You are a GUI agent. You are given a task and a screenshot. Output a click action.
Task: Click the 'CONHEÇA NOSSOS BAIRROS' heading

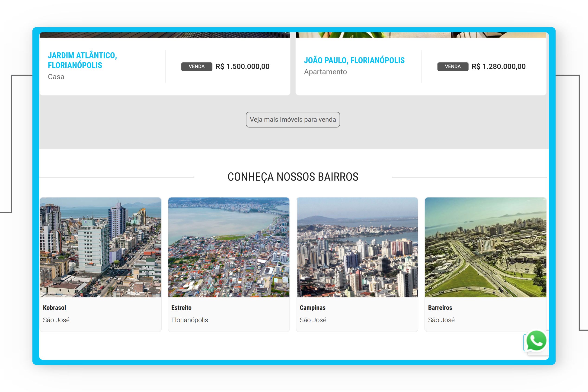pos(293,177)
